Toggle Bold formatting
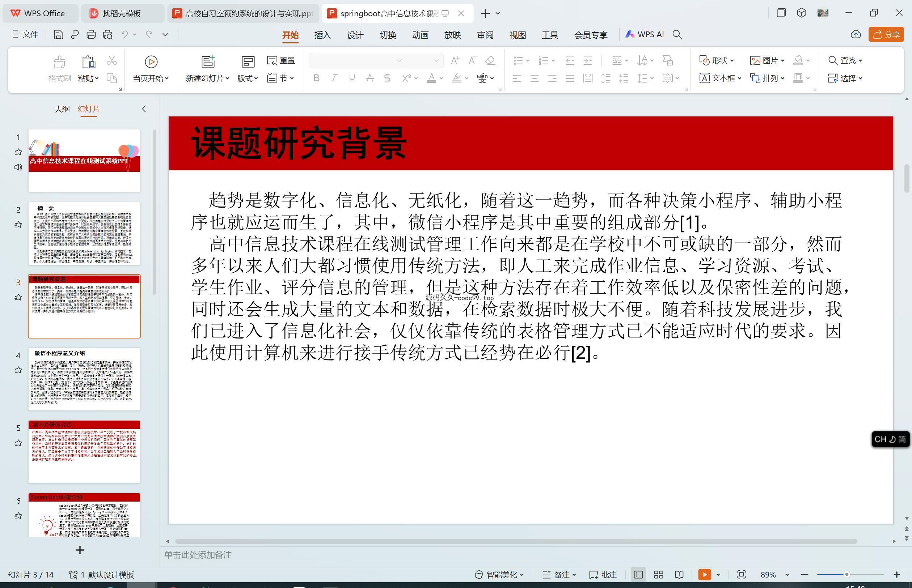The image size is (912, 588). (x=316, y=78)
